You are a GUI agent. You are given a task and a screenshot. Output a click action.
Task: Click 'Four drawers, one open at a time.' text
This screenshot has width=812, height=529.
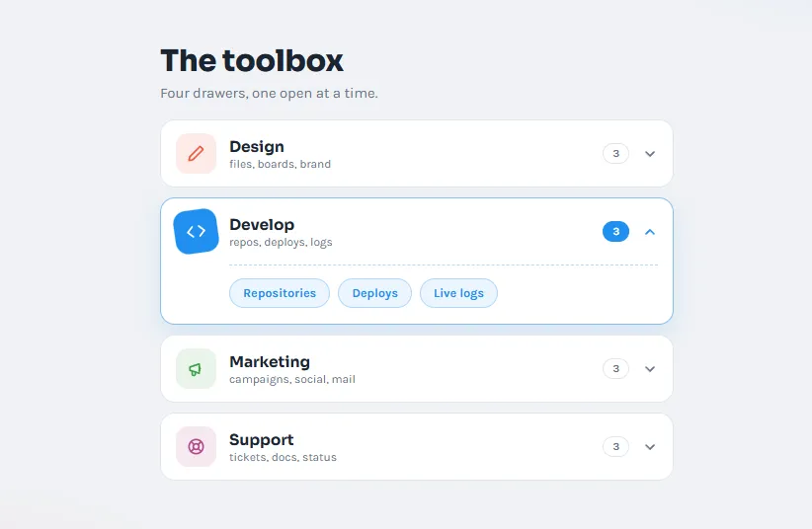pyautogui.click(x=270, y=93)
